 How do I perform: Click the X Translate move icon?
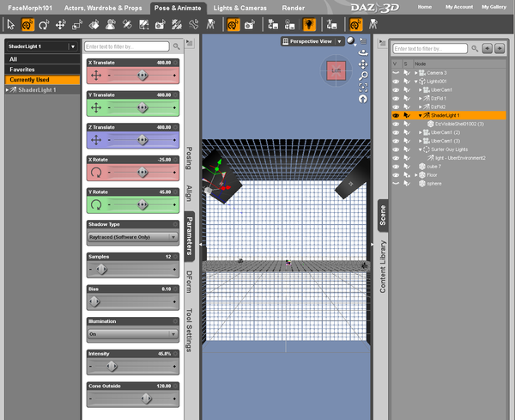click(x=96, y=76)
